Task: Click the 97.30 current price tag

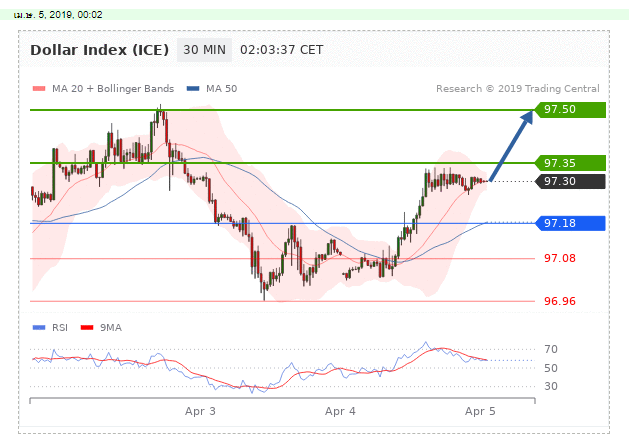Action: pos(570,181)
